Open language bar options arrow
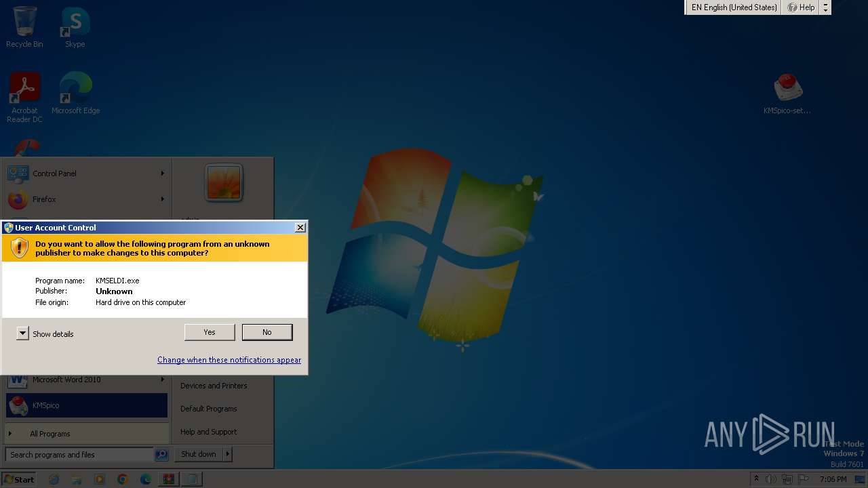 (825, 7)
